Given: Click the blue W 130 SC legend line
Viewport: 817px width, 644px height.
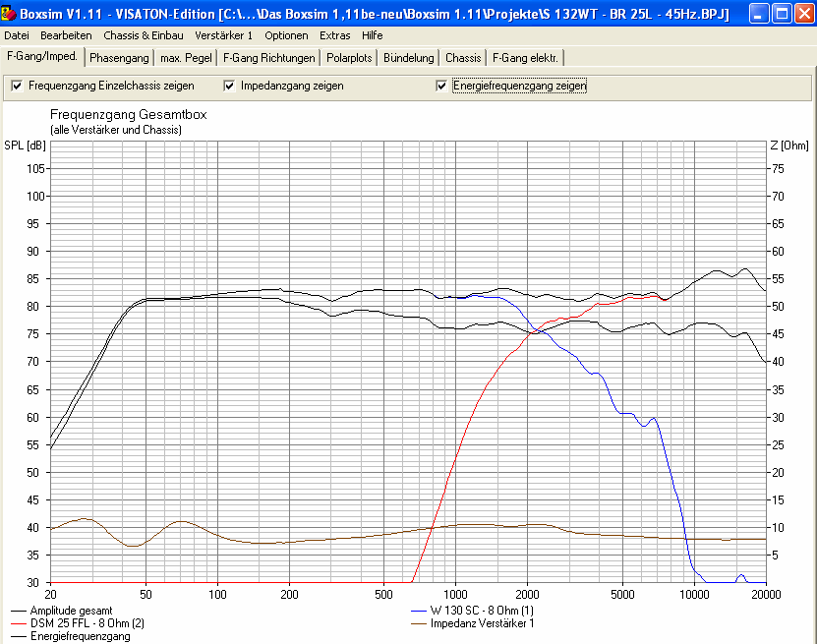Looking at the screenshot, I should (x=419, y=611).
